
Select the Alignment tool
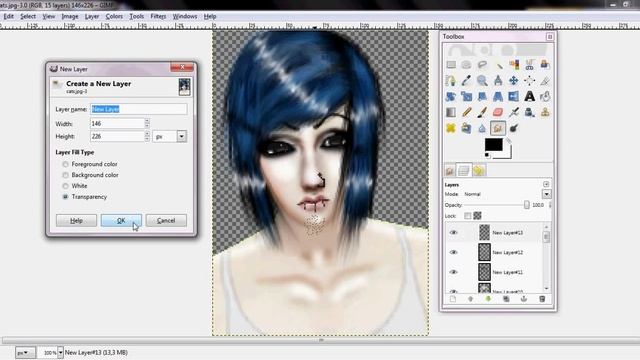[x=529, y=80]
